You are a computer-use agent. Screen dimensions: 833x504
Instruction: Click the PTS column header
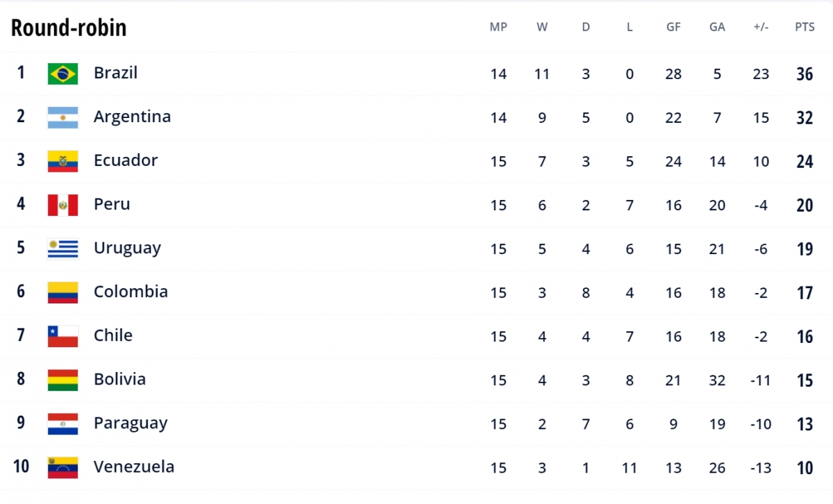pos(805,27)
